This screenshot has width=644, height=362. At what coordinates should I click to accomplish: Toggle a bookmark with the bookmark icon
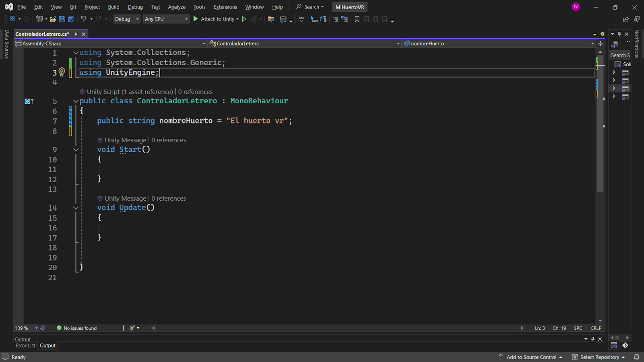357,19
